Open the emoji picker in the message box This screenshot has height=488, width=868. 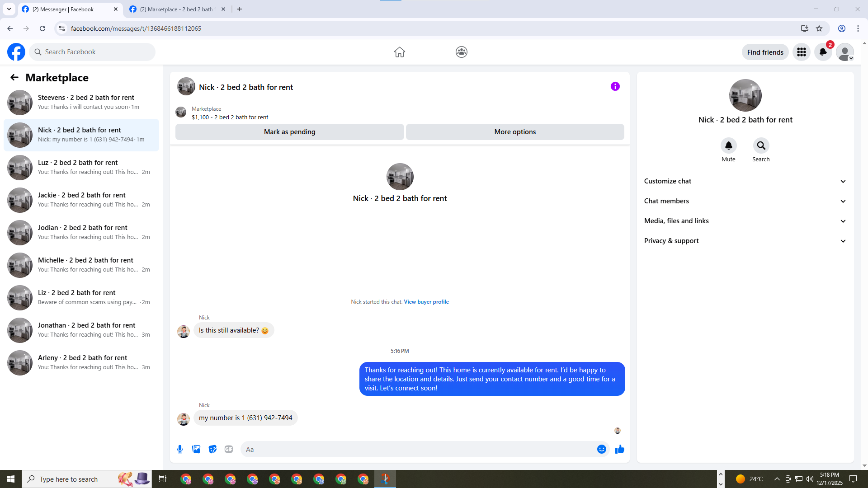601,449
